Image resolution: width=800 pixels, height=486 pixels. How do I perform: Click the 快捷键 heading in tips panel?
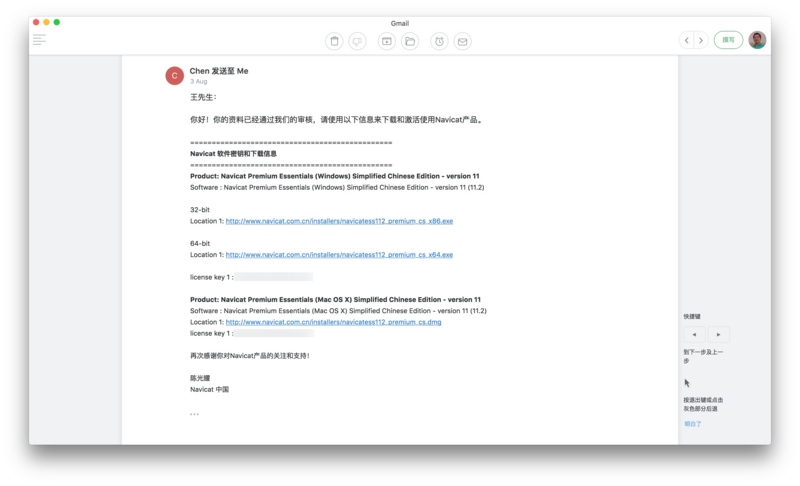(x=692, y=316)
